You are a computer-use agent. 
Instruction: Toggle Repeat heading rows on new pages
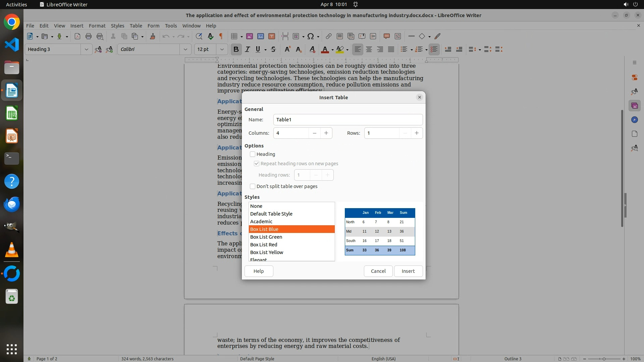coord(257,164)
